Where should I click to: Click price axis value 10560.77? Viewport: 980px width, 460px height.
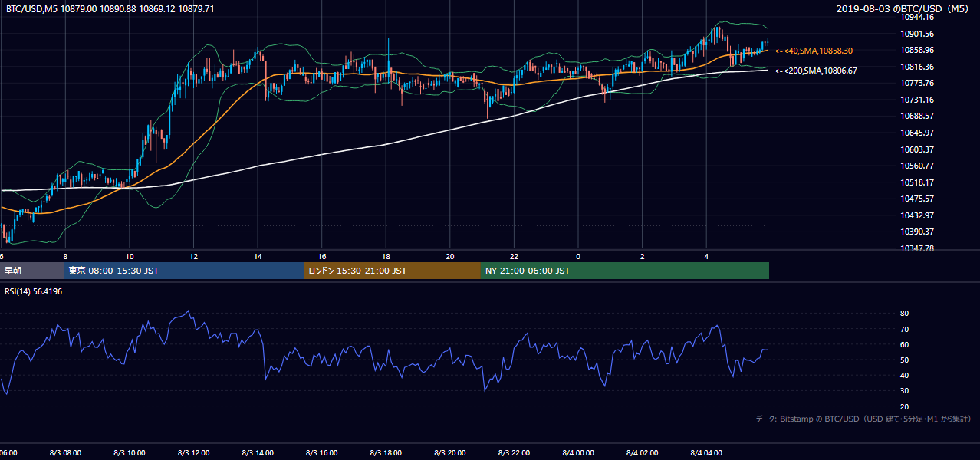917,166
